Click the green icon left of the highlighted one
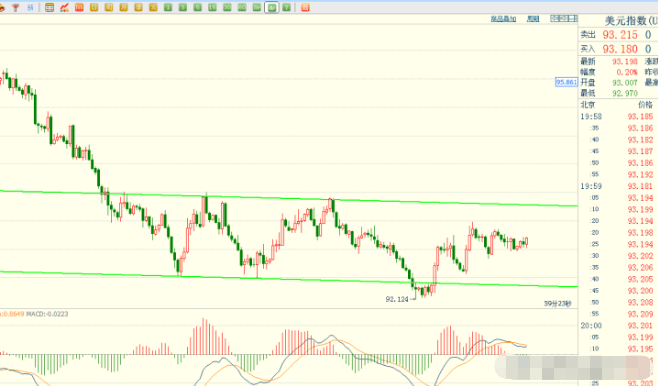The width and height of the screenshot is (658, 386). [257, 7]
